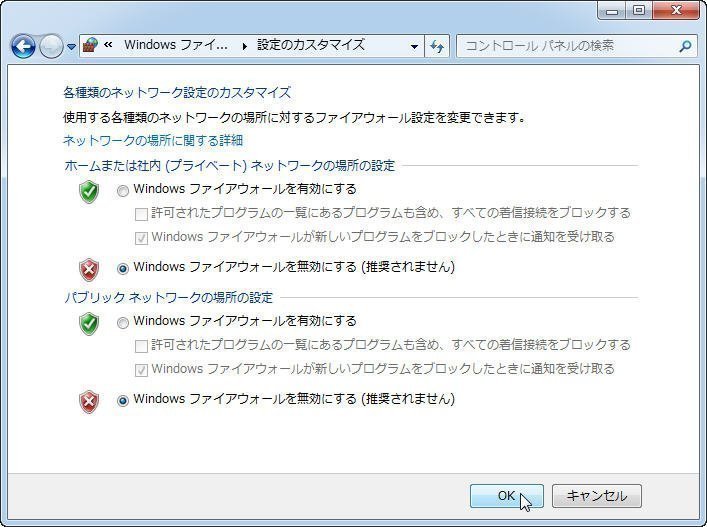707x527 pixels.
Task: Click the パブリック ネットワークの場所の設定 section header
Action: 169,298
